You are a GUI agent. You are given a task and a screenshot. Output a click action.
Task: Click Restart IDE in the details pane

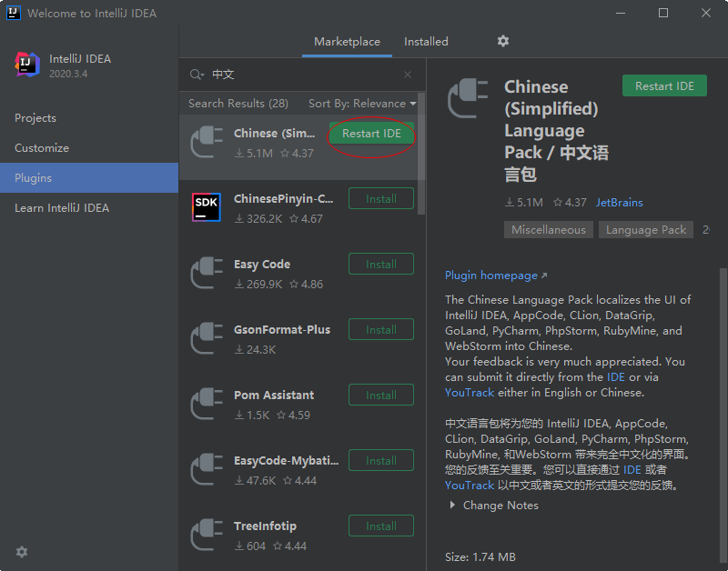pos(664,85)
